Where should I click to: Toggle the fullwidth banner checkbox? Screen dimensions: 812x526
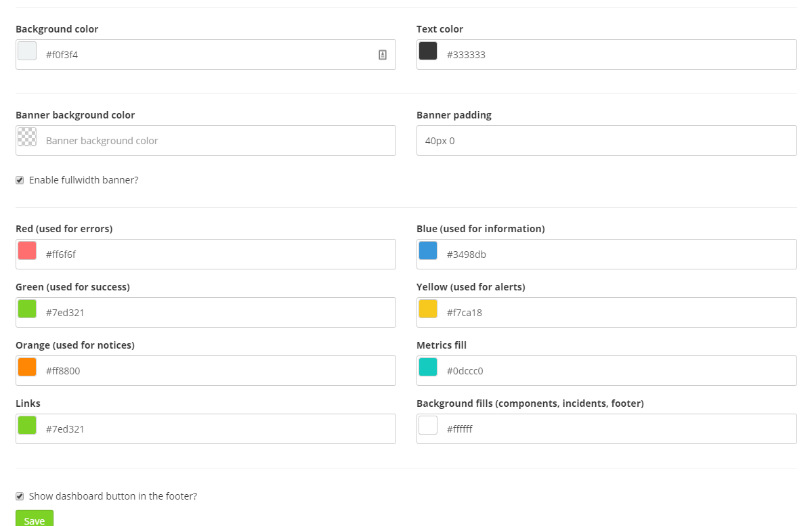[19, 179]
